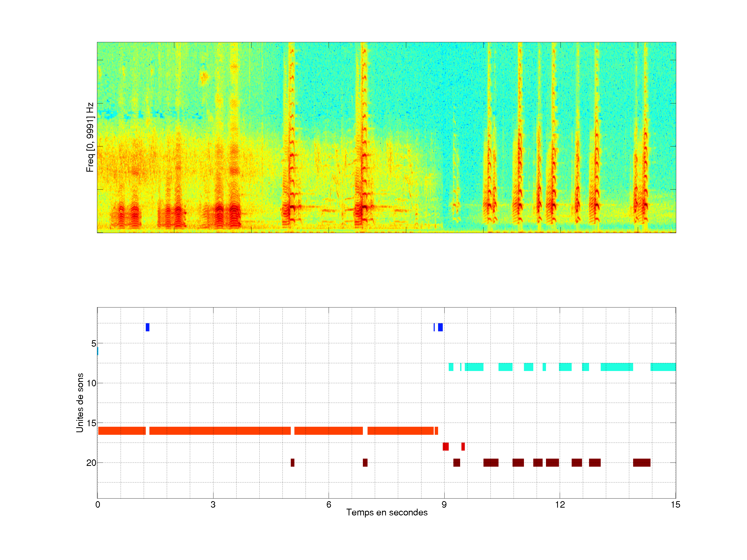Click the cyan segment ending at 15 seconds
This screenshot has height=560, width=747.
coord(663,367)
